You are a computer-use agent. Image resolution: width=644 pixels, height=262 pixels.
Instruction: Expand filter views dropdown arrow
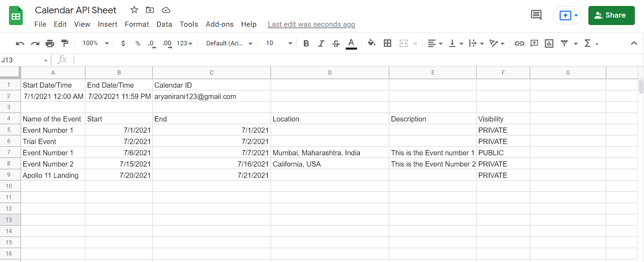[576, 43]
